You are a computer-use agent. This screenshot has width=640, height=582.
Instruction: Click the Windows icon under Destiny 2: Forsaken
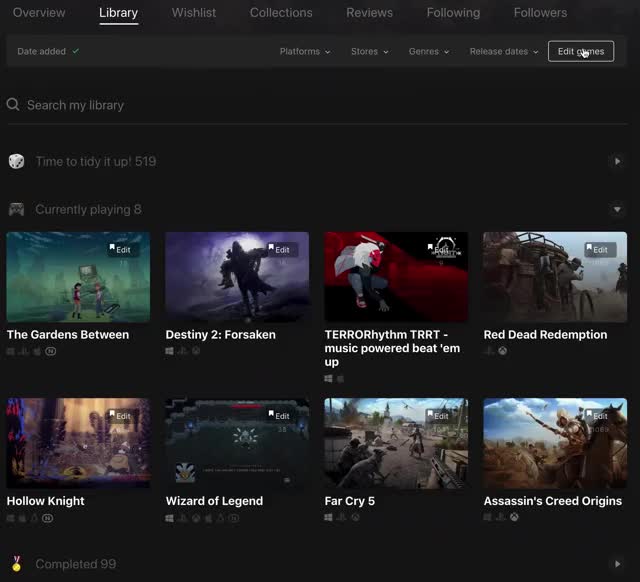(169, 351)
